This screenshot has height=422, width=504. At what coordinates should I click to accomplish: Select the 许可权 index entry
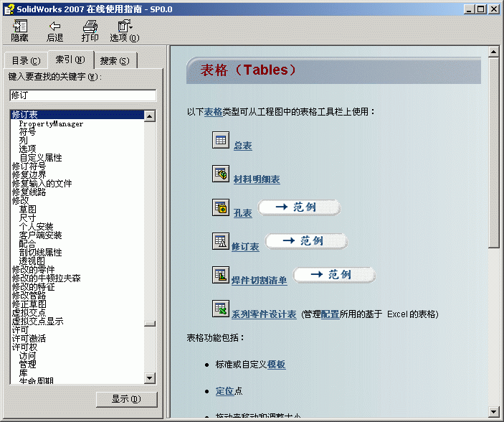click(x=25, y=347)
